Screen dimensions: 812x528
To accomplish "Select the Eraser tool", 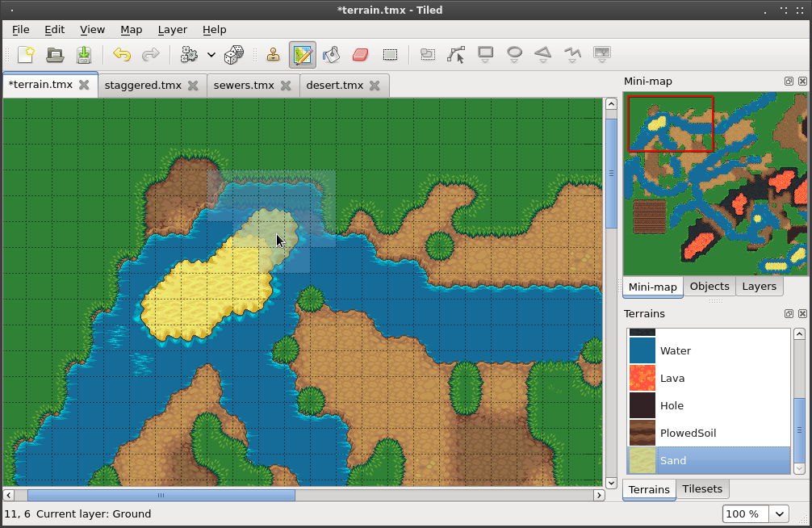I will click(x=360, y=55).
